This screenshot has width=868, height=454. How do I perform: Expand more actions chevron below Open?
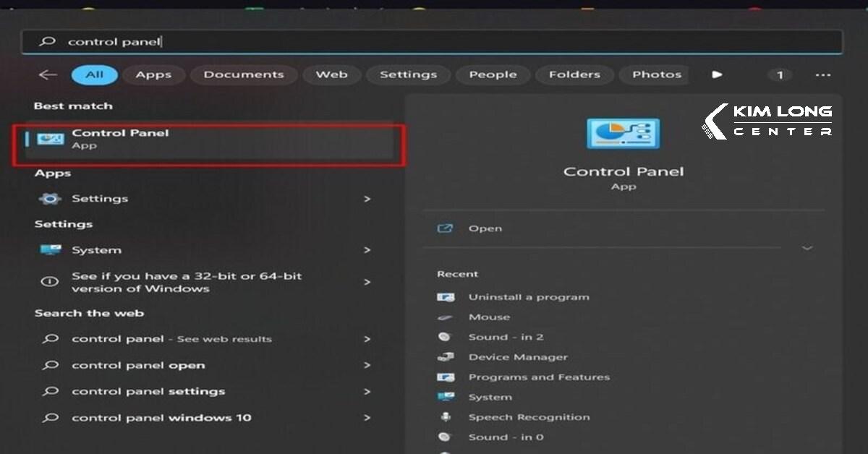[x=807, y=248]
